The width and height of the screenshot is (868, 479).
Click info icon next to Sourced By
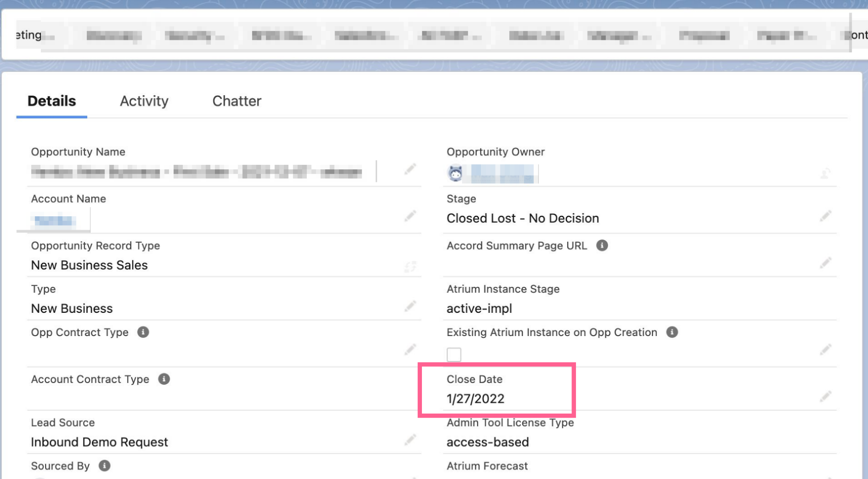[x=104, y=466]
